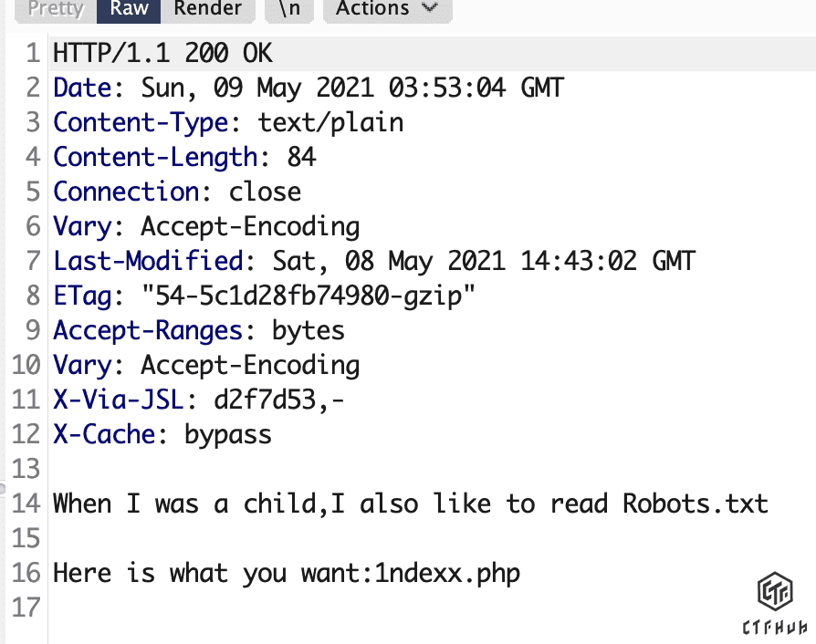Image resolution: width=816 pixels, height=644 pixels.
Task: Click the text/plain value
Action: click(x=331, y=123)
